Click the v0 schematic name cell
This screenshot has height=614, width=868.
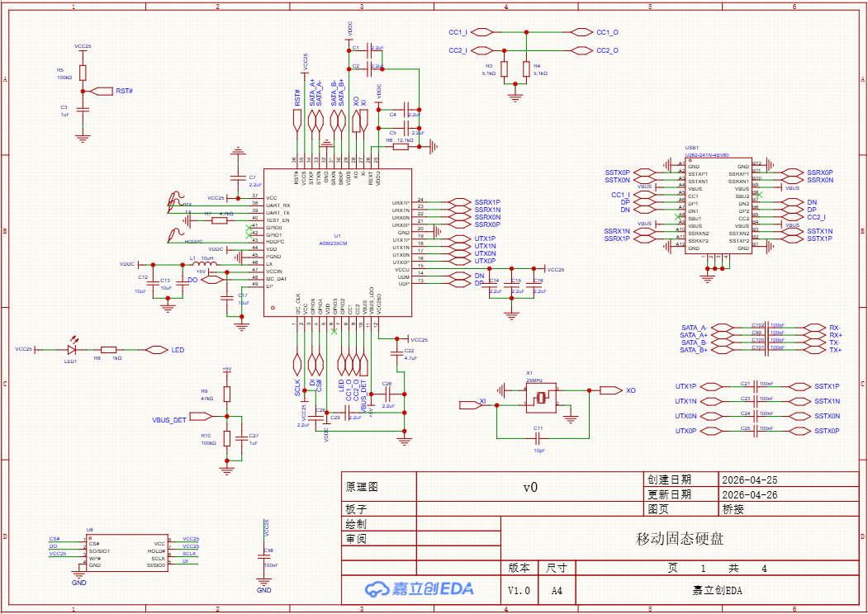[530, 487]
